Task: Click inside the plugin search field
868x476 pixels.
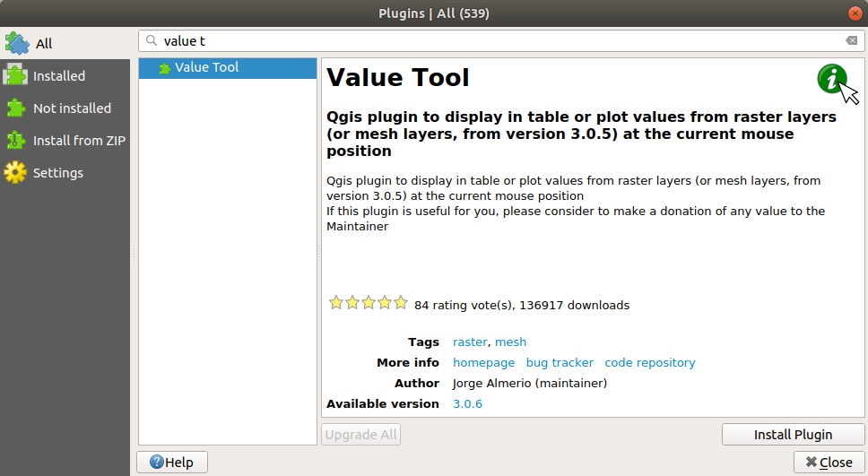Action: pos(493,41)
